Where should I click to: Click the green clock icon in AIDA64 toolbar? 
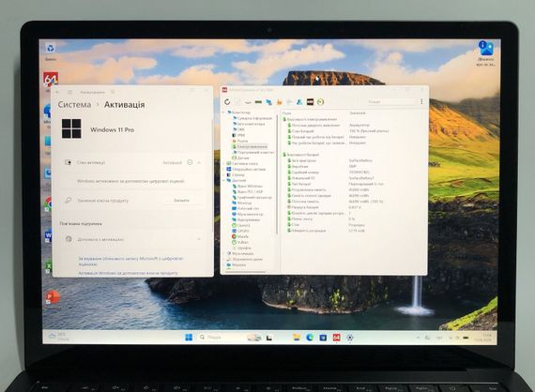320,102
